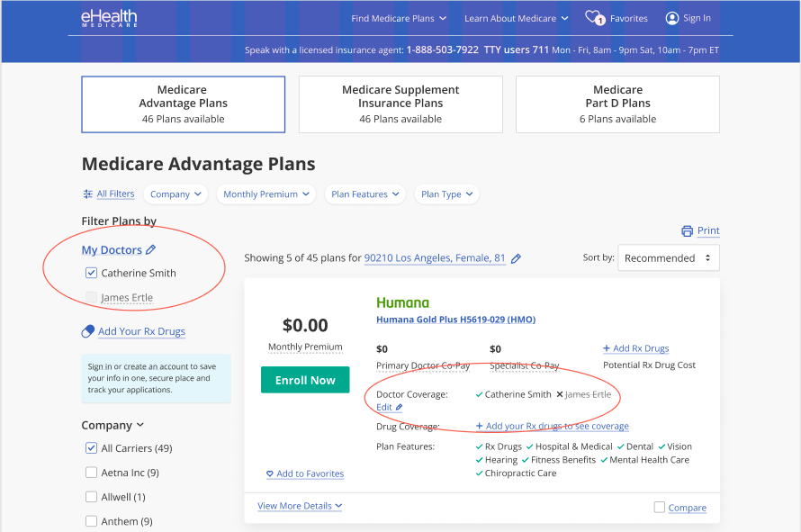Click the Monthly Premium label under $0.00
Image resolution: width=801 pixels, height=532 pixels.
tap(305, 347)
